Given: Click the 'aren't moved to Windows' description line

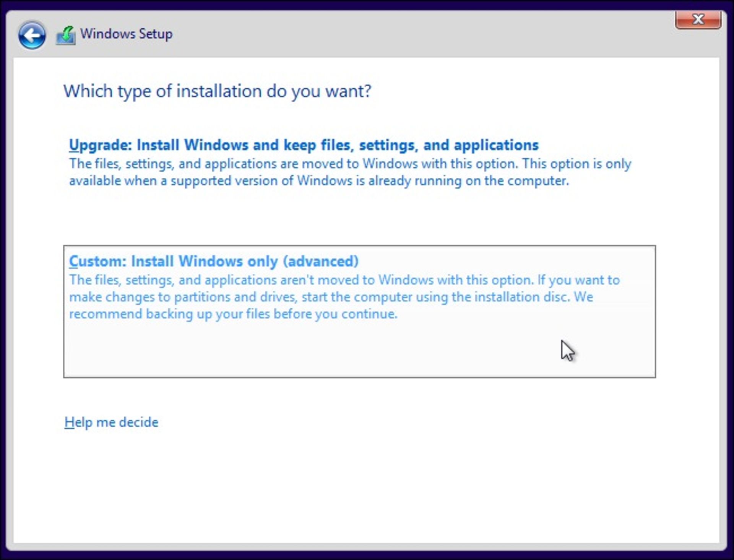Looking at the screenshot, I should click(x=344, y=280).
